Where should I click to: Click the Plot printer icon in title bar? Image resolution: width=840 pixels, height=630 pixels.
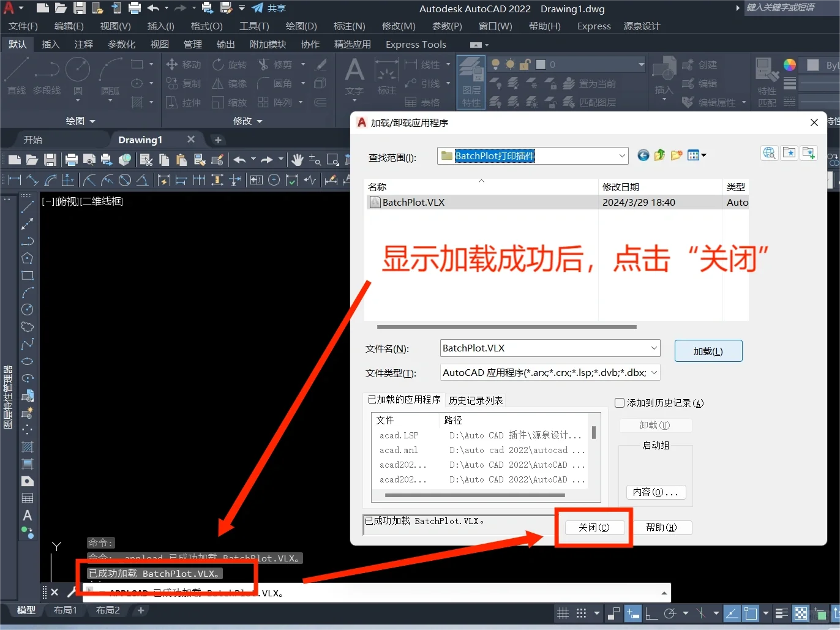click(134, 8)
